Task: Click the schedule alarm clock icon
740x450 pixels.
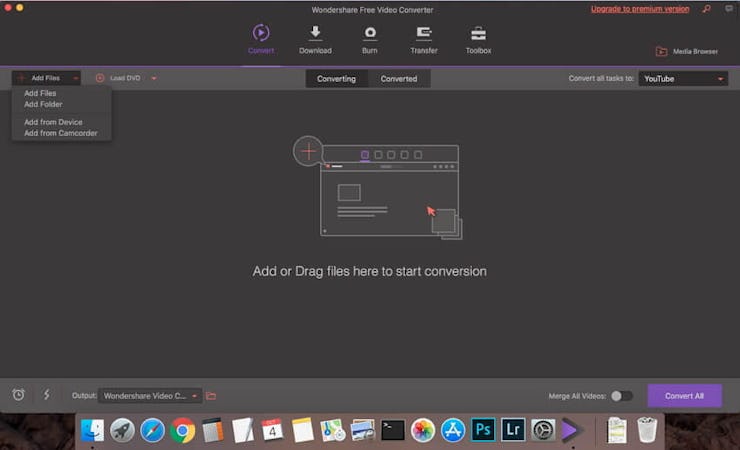Action: click(x=18, y=394)
